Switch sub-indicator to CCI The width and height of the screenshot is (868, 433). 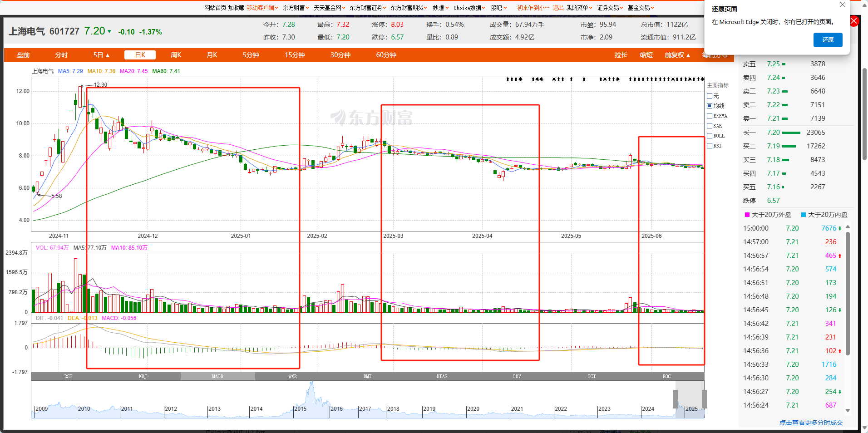pos(592,376)
